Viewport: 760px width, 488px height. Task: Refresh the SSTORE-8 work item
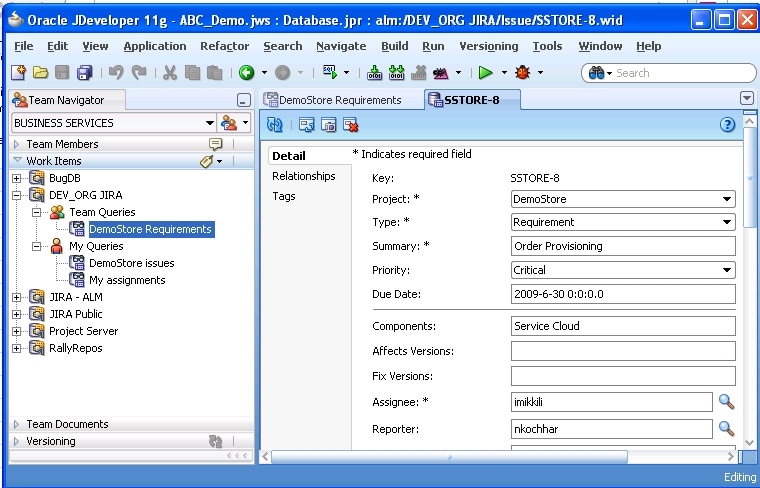coord(275,125)
